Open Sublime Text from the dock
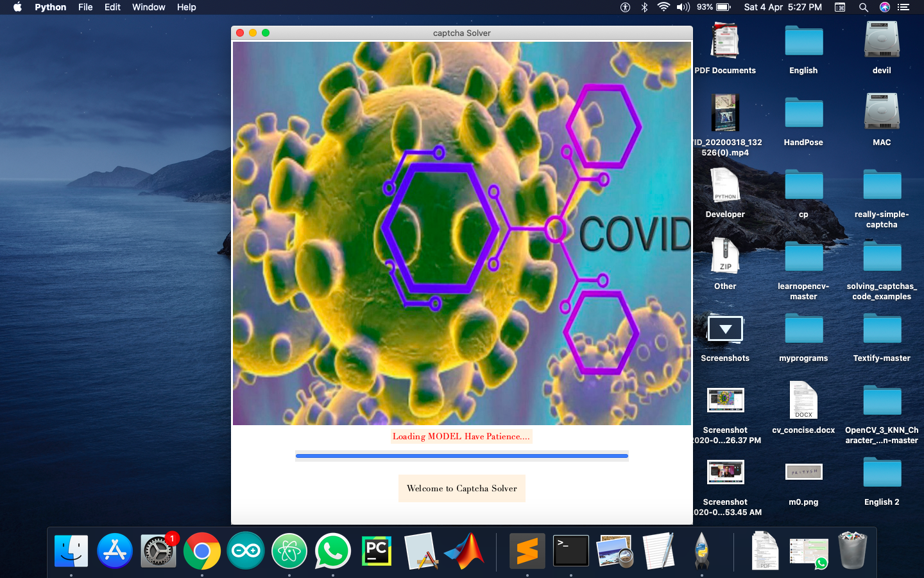The height and width of the screenshot is (578, 924). [527, 551]
